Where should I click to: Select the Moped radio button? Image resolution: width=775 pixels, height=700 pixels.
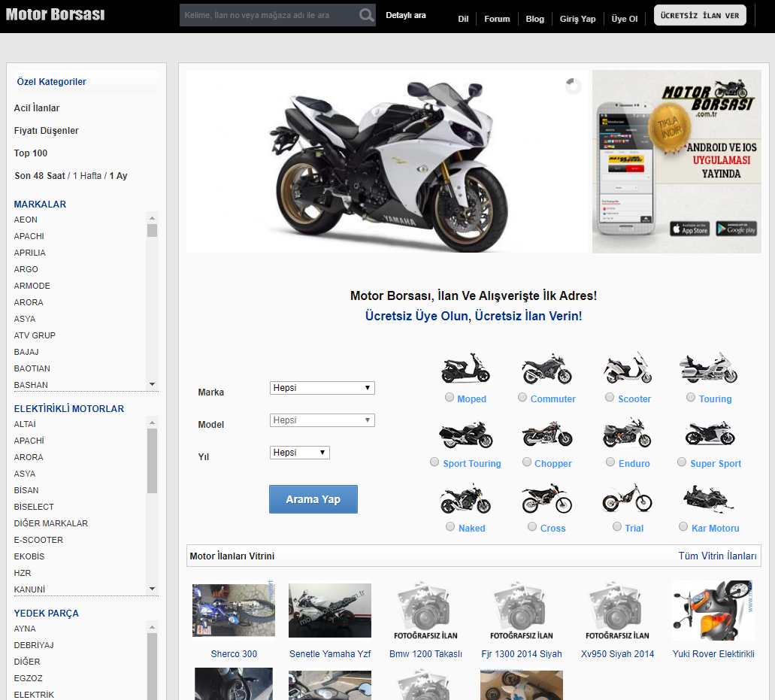450,397
